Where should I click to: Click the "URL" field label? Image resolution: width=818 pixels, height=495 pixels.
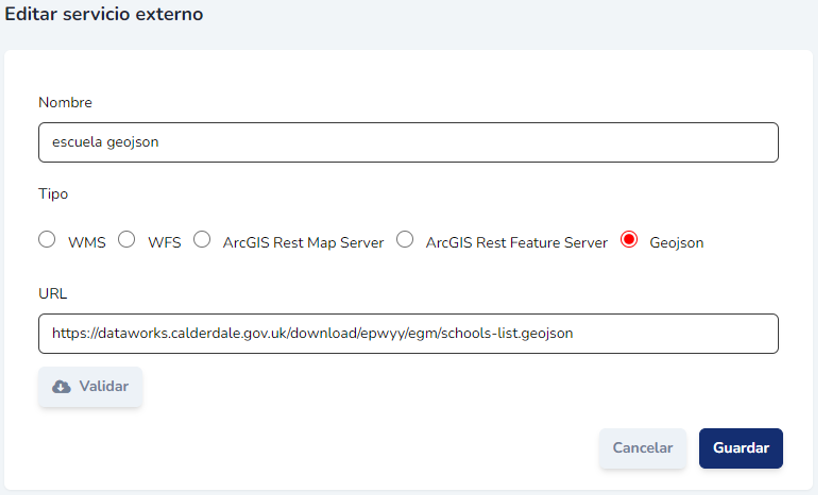(x=52, y=294)
